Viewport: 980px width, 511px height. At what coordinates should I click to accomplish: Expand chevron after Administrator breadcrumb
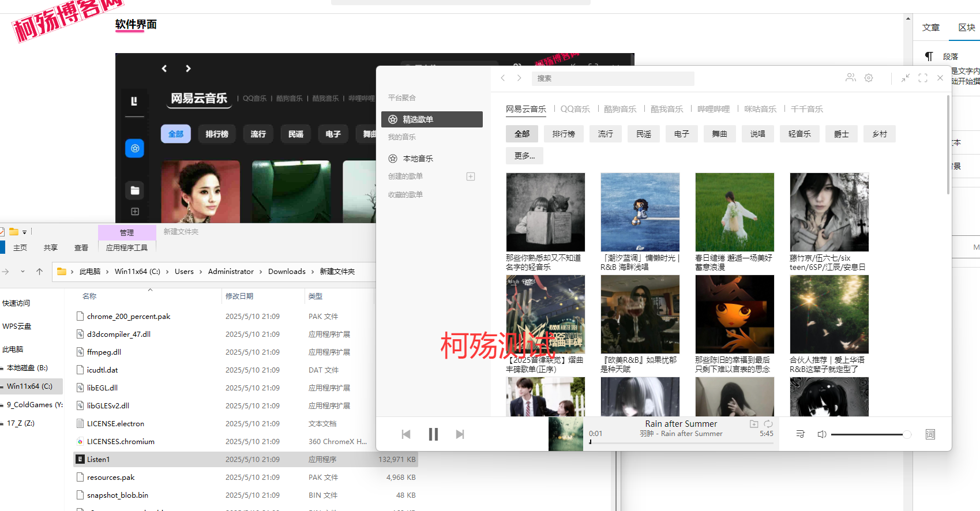pyautogui.click(x=261, y=272)
